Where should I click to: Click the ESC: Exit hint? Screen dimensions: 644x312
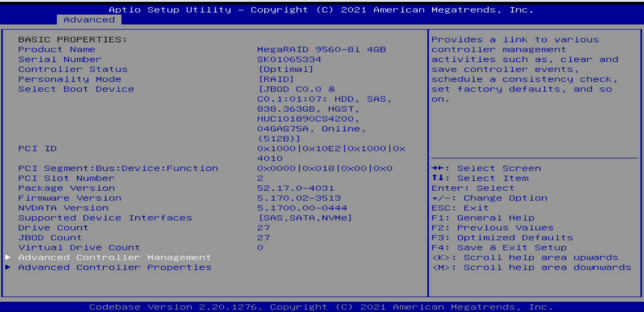[460, 208]
